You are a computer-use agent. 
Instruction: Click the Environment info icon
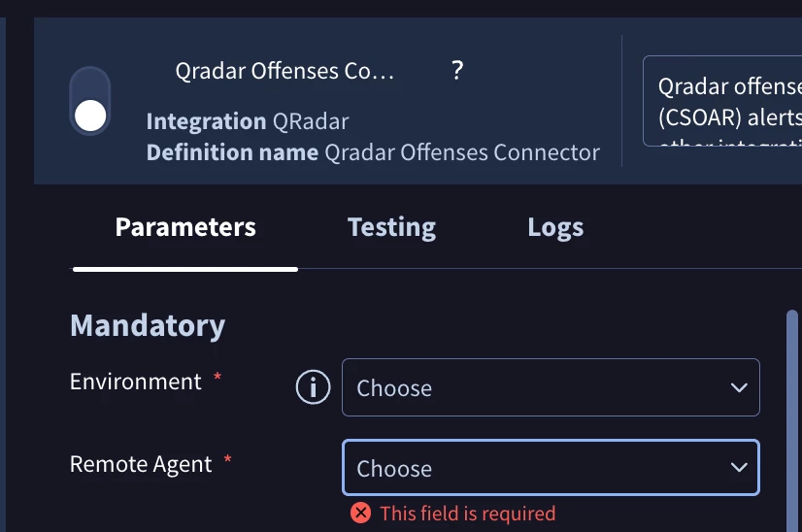tap(313, 386)
